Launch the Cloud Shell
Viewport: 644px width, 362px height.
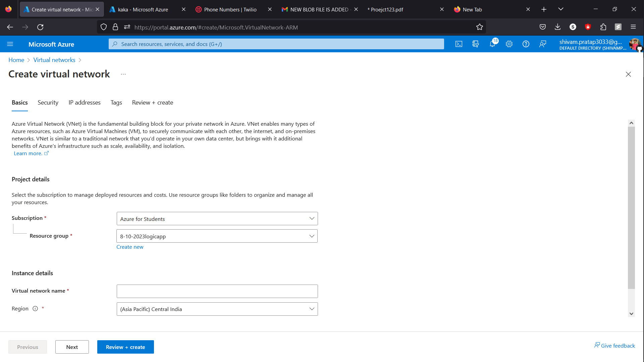click(x=459, y=44)
